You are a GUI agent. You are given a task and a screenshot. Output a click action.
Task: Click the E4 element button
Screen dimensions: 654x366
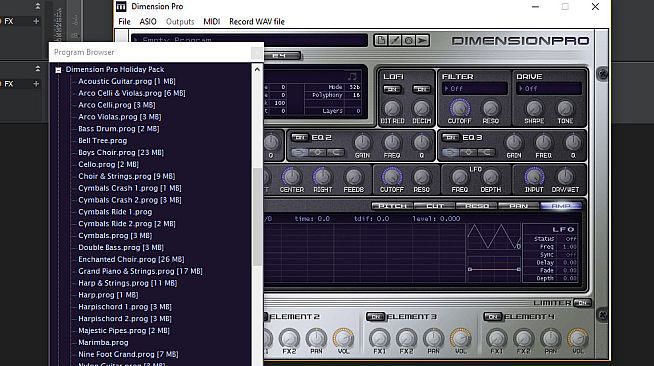coord(280,55)
